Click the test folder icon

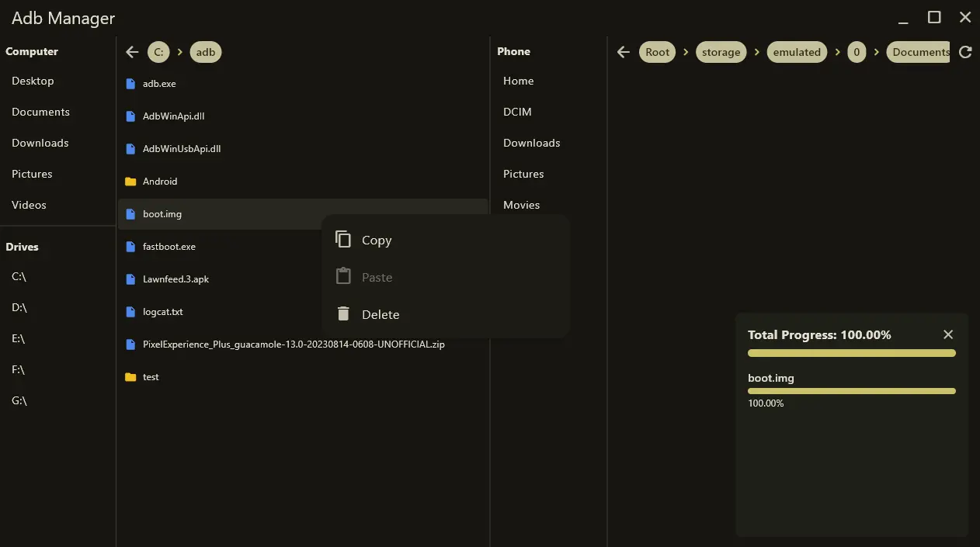130,377
